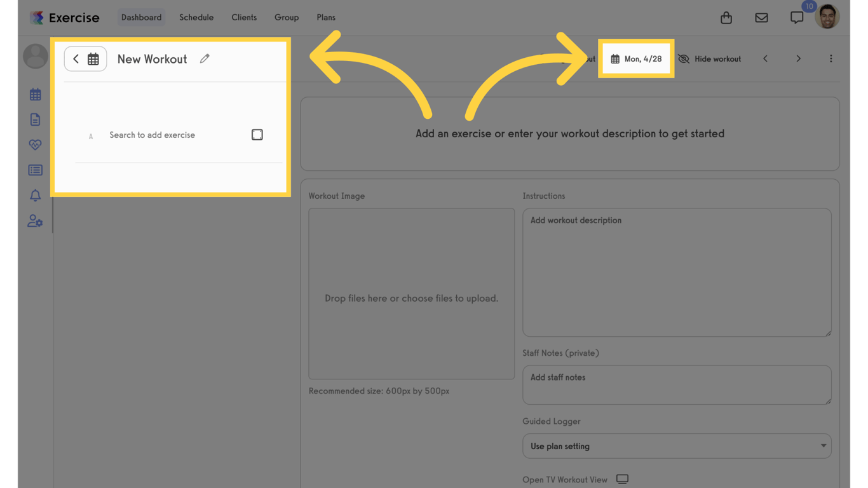Go to the previous workout arrow
The width and height of the screenshot is (868, 488).
765,59
